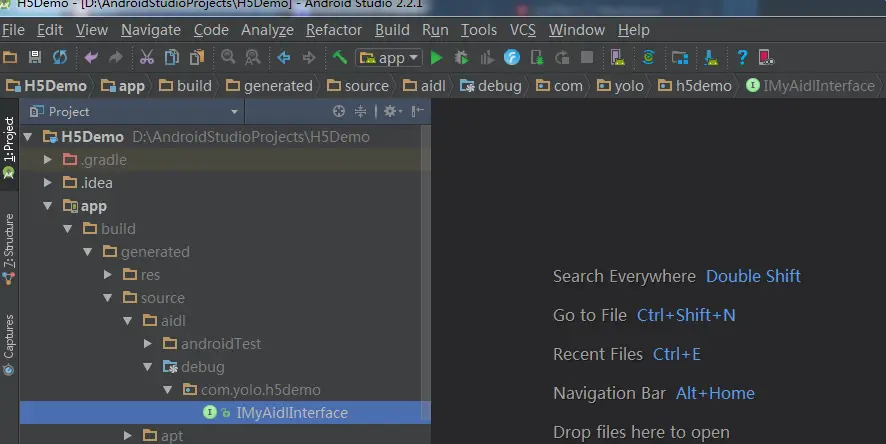Open Project Structure icon

pos(680,57)
